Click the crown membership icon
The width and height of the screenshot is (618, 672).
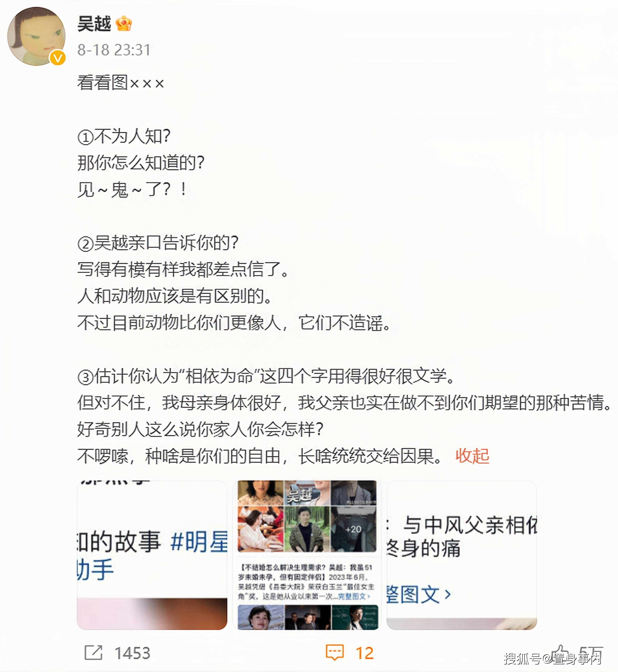[x=123, y=24]
